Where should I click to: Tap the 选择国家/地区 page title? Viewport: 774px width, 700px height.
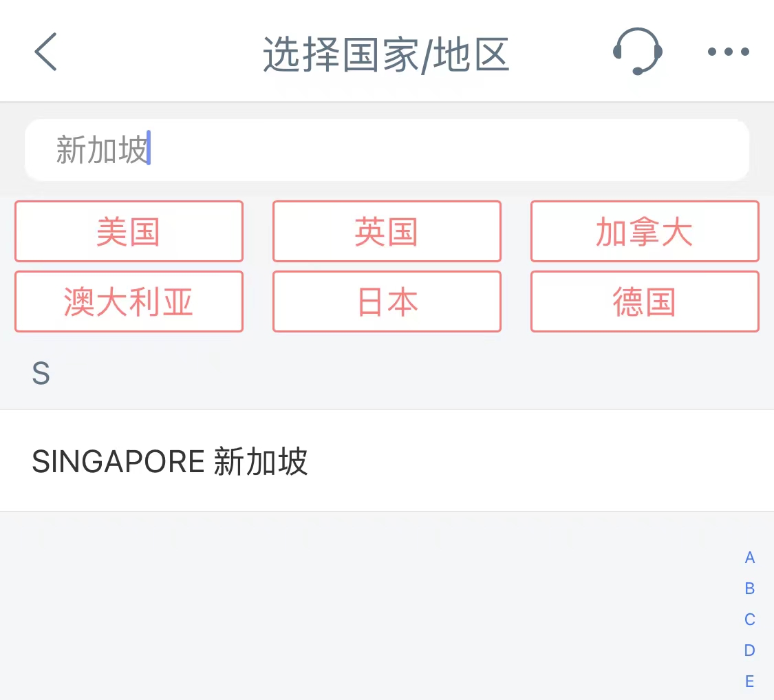[386, 55]
